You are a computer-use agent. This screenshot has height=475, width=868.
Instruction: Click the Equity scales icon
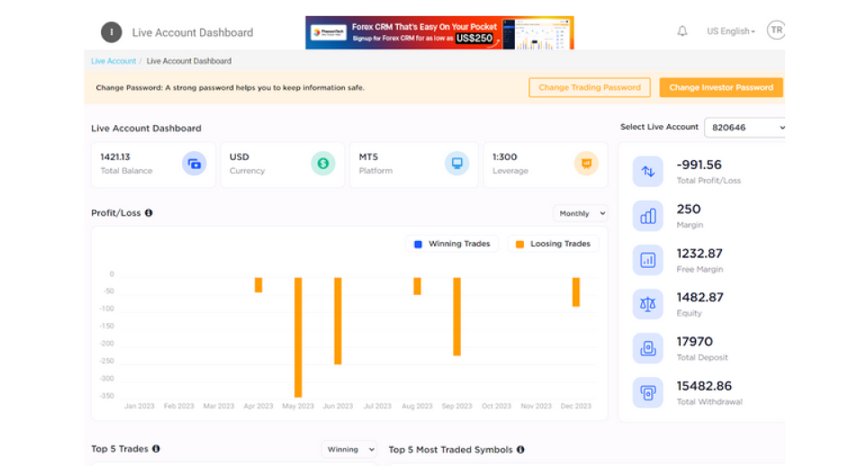click(x=647, y=304)
